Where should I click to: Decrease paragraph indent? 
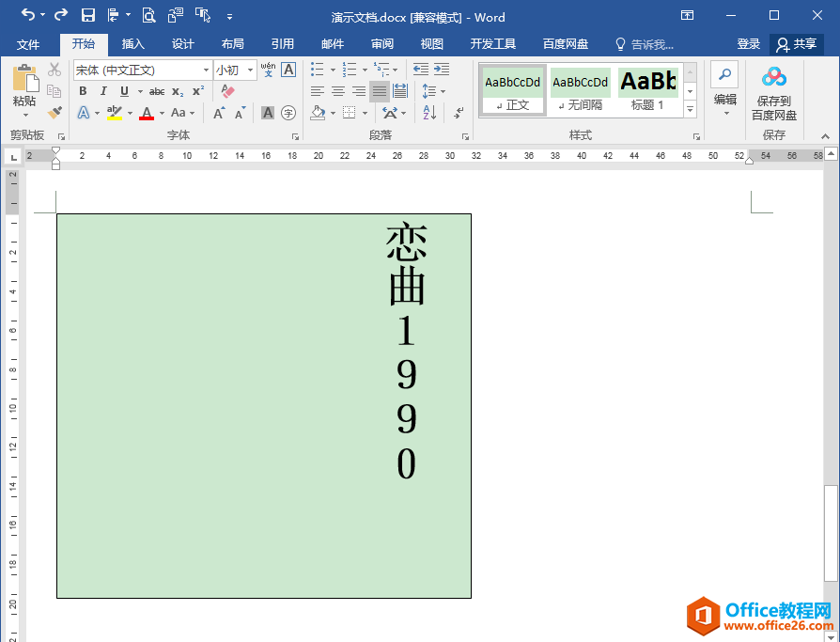[x=421, y=70]
